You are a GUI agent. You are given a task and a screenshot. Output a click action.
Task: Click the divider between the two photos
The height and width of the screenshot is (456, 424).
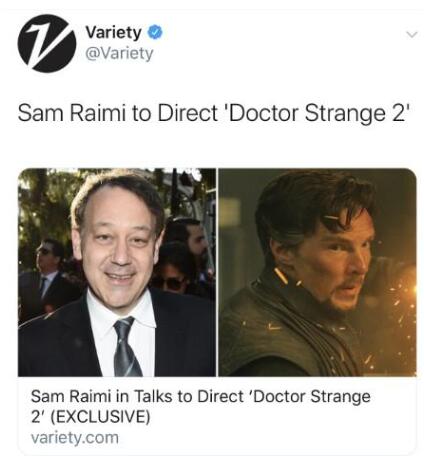(217, 272)
